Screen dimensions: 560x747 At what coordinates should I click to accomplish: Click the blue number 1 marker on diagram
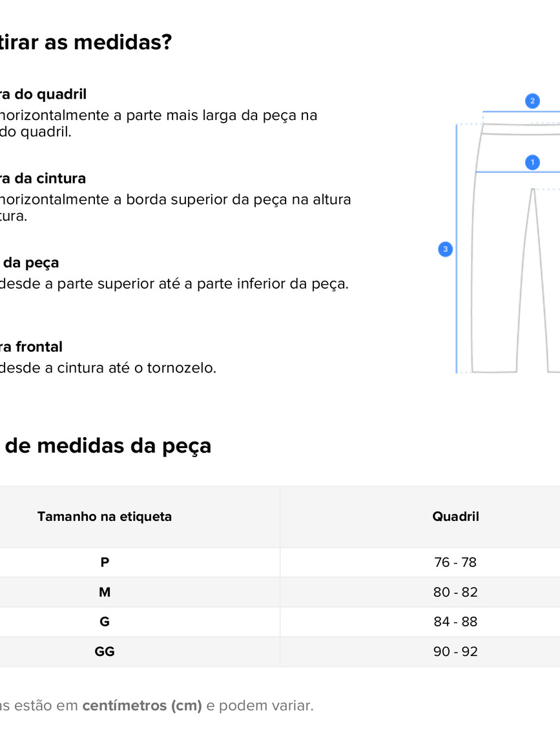(532, 162)
